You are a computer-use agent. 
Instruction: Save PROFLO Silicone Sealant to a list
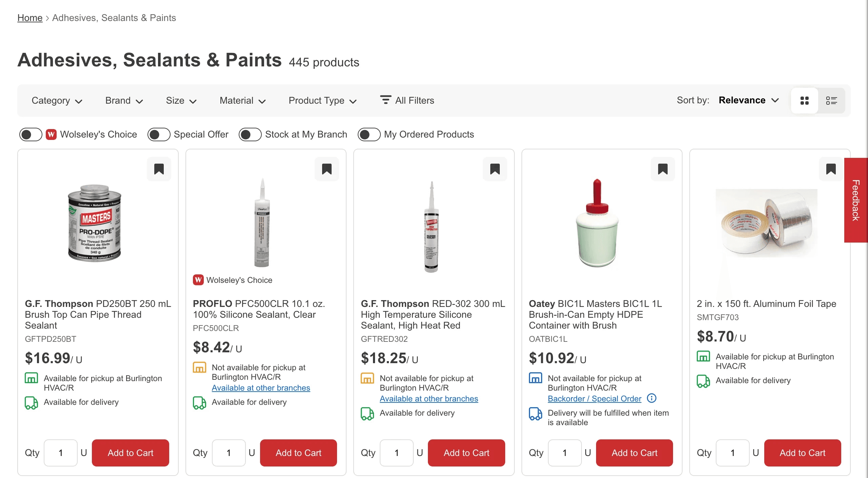pos(327,169)
